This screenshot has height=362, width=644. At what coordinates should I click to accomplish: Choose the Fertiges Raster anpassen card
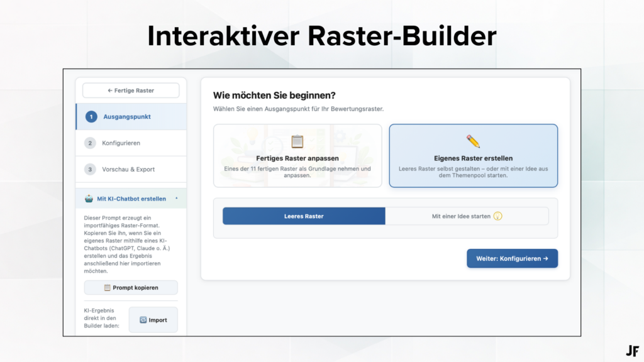(x=297, y=156)
